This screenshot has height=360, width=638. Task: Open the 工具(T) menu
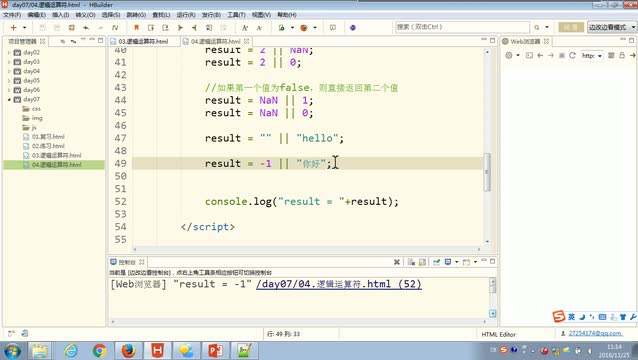pyautogui.click(x=236, y=15)
